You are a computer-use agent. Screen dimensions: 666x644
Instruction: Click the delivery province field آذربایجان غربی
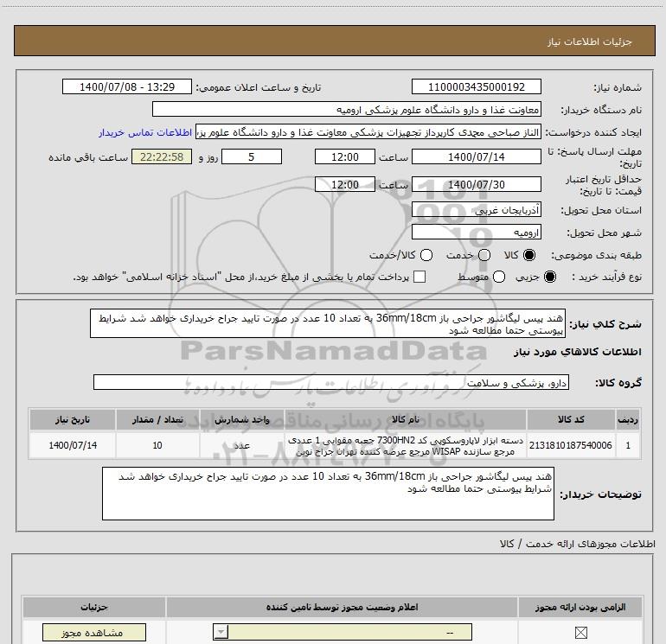pyautogui.click(x=477, y=210)
